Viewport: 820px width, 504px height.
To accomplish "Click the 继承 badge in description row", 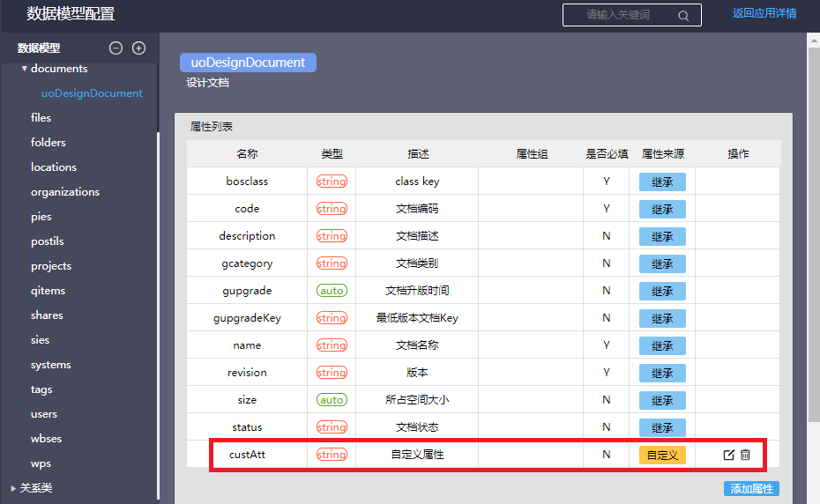I will tap(662, 236).
